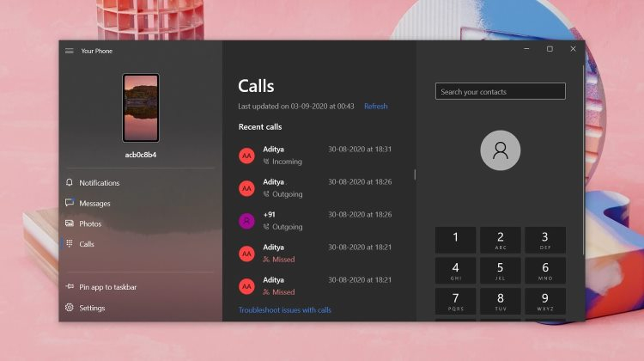
Task: Click the phone wallpaper thumbnail
Action: click(141, 108)
